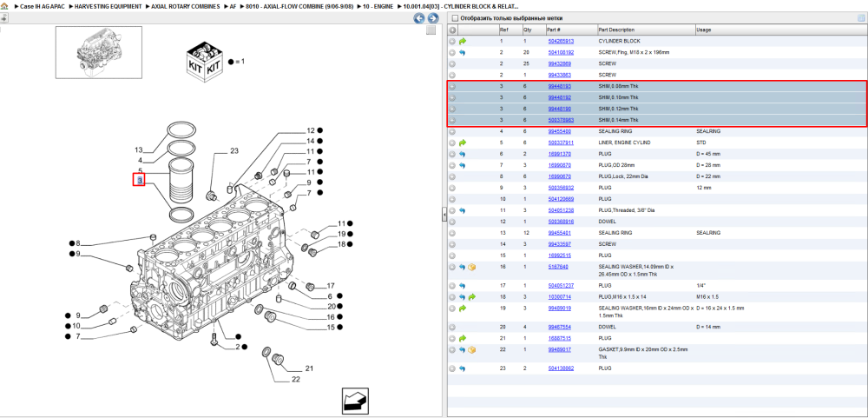Open 'HARVESTING EQUIPMENT' breadcrumb

(108, 6)
